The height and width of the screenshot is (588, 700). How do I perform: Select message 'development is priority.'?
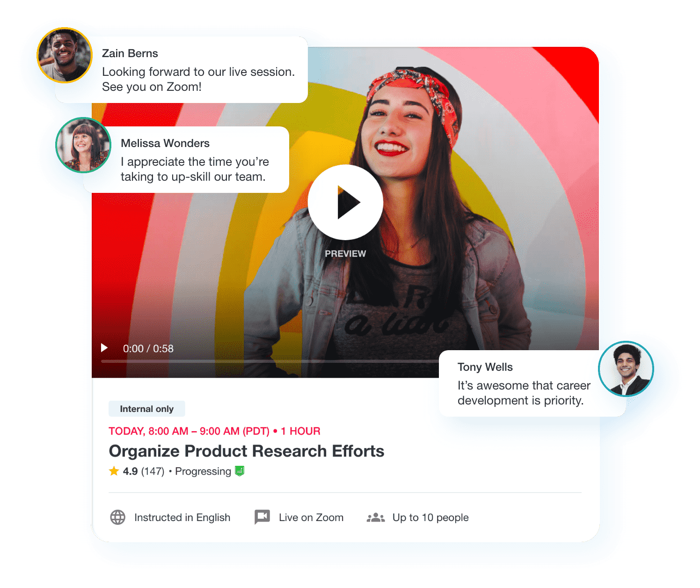(521, 401)
